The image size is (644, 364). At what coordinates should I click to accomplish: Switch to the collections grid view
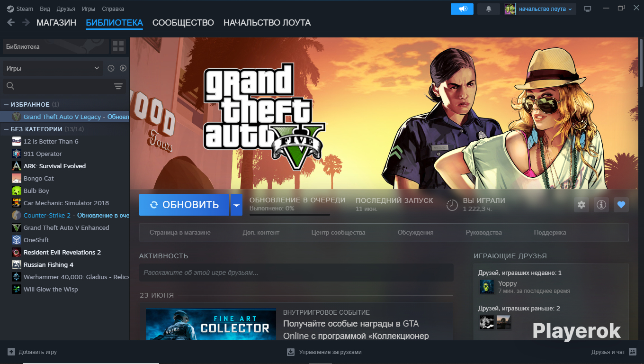tap(118, 46)
